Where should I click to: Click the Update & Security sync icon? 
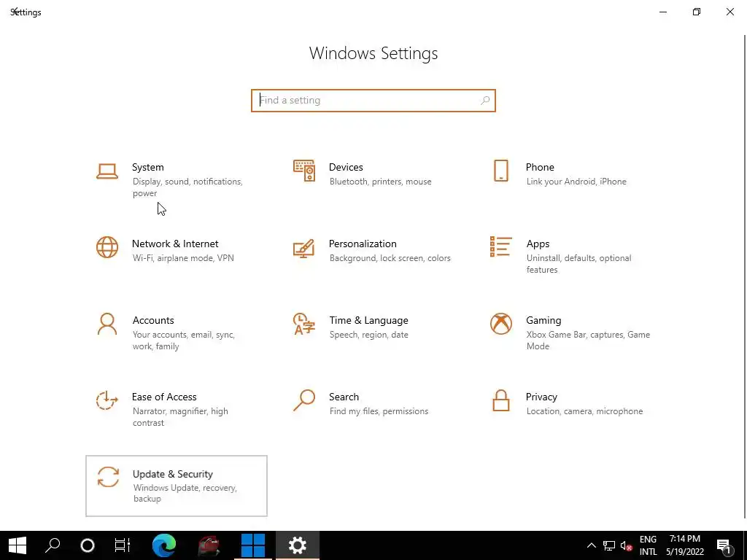(108, 477)
